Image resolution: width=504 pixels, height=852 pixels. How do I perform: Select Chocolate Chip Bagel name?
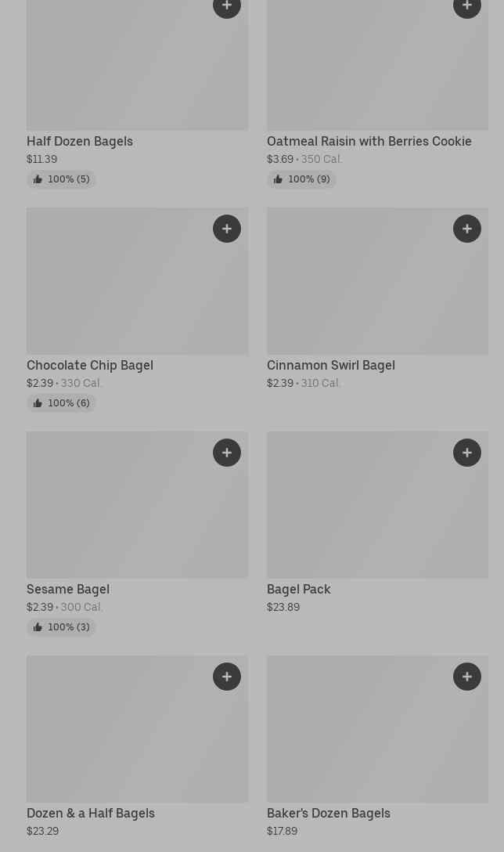[90, 366]
